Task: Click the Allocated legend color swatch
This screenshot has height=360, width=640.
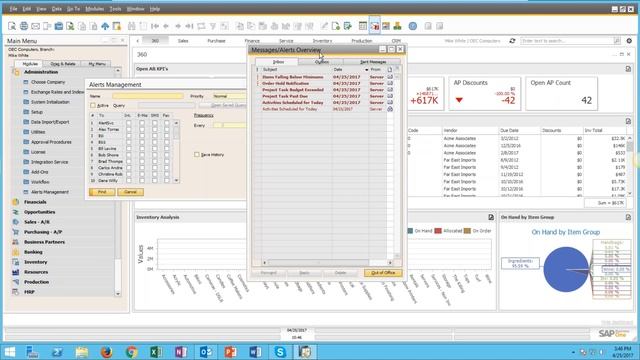Action: [x=438, y=231]
